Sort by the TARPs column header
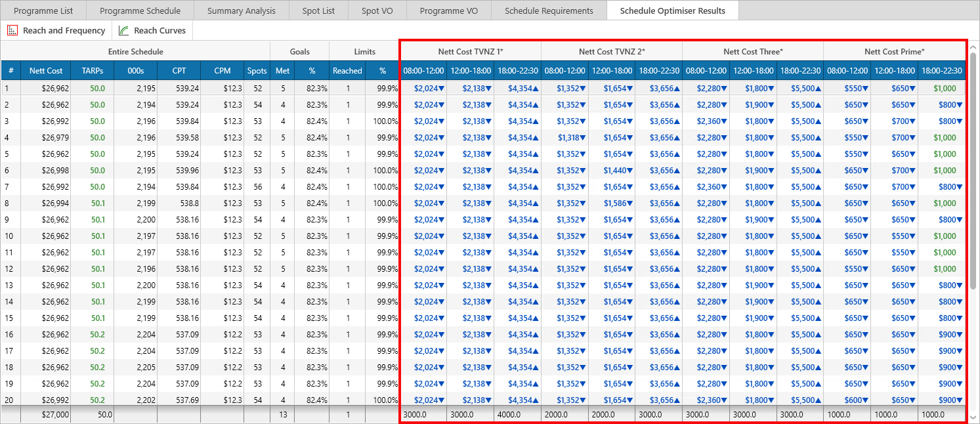The image size is (980, 424). (93, 71)
